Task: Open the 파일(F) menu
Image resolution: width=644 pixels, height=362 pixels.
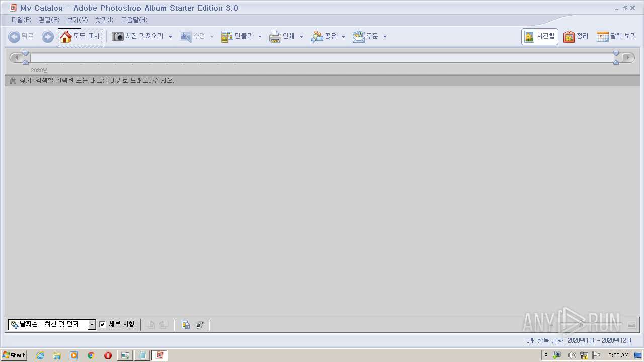Action: (x=21, y=20)
